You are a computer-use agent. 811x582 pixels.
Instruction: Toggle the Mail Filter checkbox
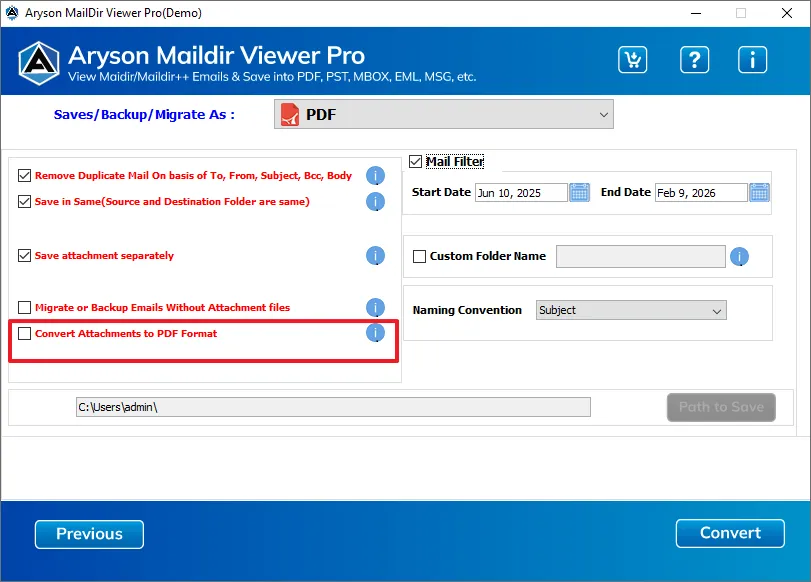tap(415, 161)
